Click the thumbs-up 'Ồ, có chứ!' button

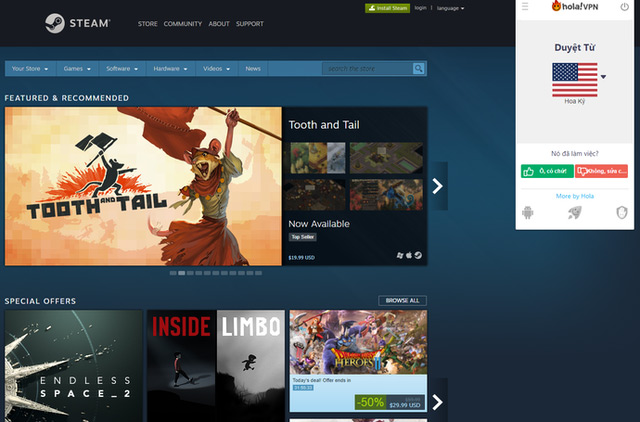[547, 171]
